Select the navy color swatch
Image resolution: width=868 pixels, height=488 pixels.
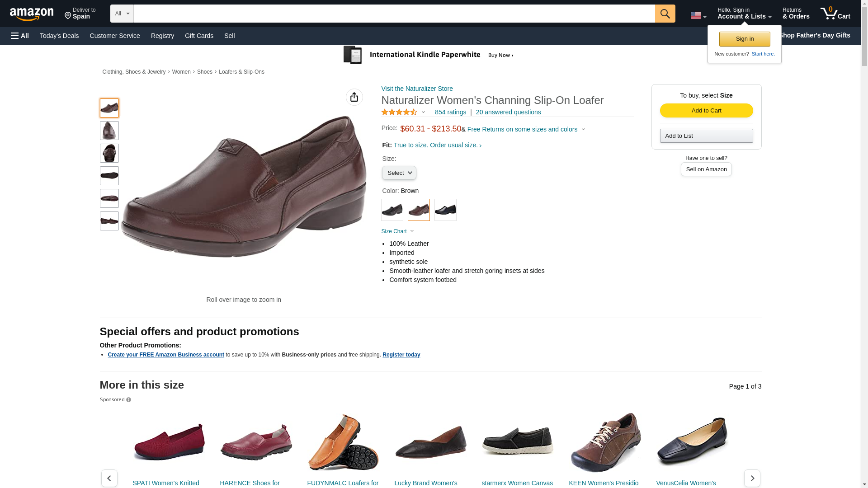(x=445, y=210)
